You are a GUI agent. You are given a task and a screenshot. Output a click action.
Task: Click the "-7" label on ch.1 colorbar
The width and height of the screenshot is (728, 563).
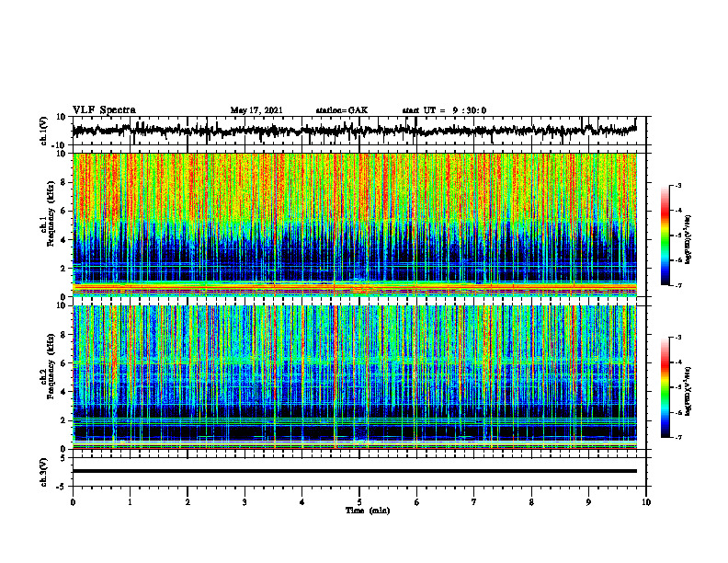point(678,285)
